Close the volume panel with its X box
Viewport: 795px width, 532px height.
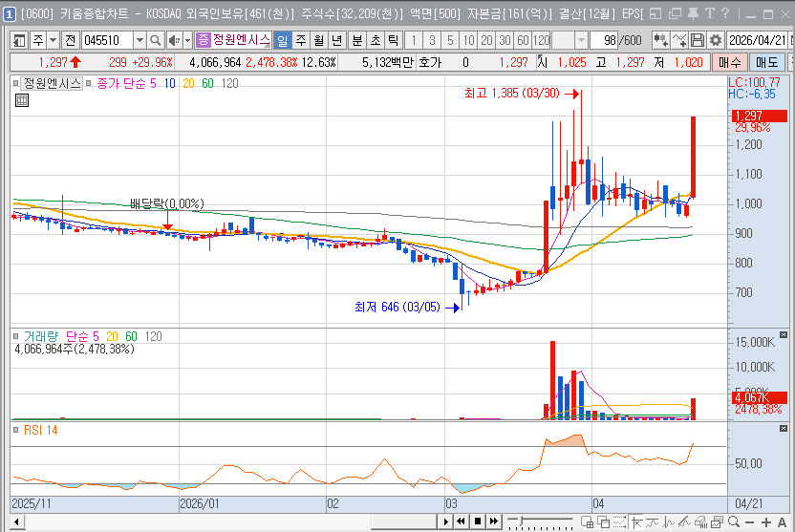pos(784,335)
